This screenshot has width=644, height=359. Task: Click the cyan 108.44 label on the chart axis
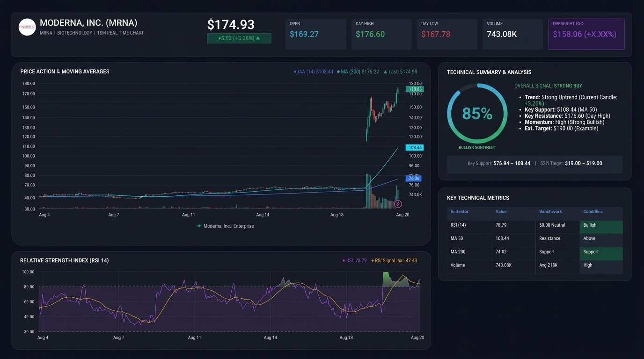point(415,148)
